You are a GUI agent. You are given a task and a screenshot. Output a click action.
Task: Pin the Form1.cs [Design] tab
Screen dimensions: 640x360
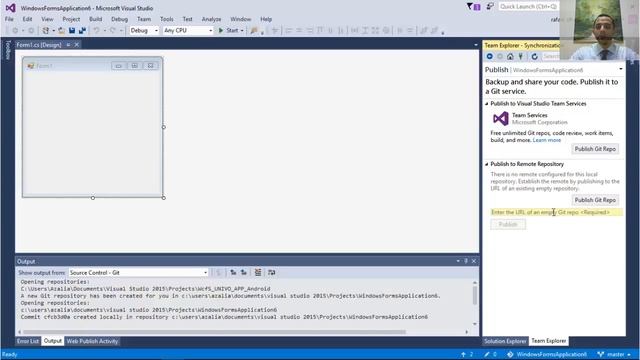pos(68,45)
